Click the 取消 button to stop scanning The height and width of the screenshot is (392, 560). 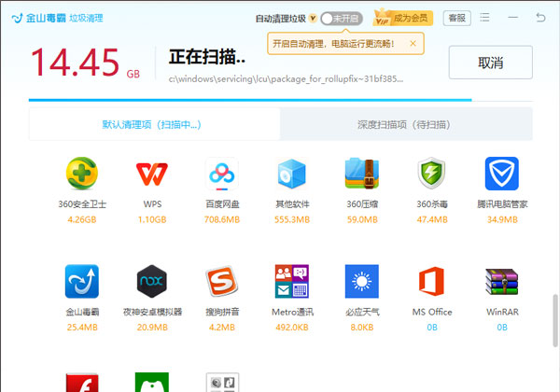pyautogui.click(x=491, y=63)
